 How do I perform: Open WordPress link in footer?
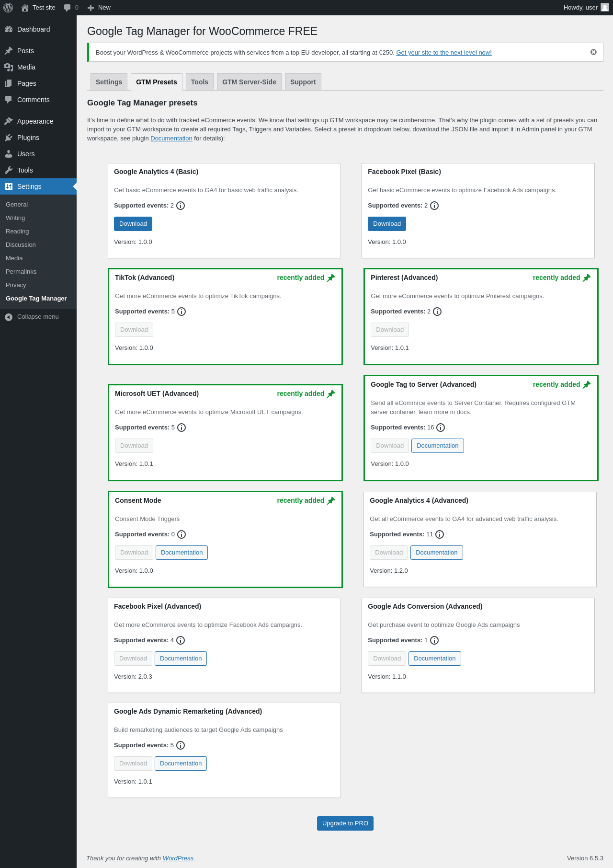(x=178, y=858)
